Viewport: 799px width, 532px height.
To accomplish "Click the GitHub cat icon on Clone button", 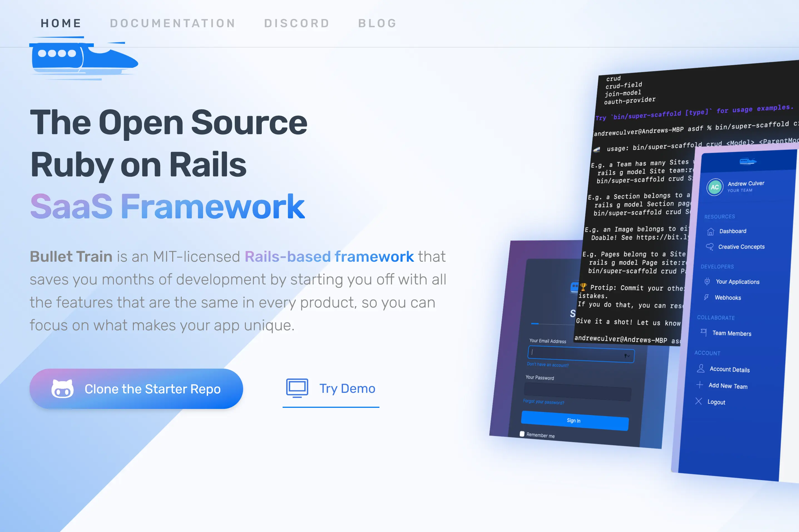I will click(62, 389).
